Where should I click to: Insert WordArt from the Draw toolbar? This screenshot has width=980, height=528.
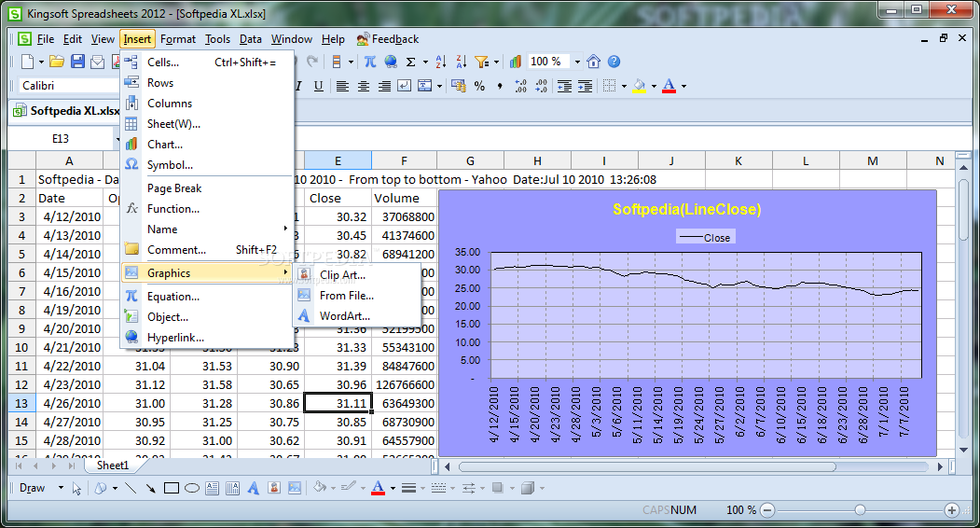[253, 488]
